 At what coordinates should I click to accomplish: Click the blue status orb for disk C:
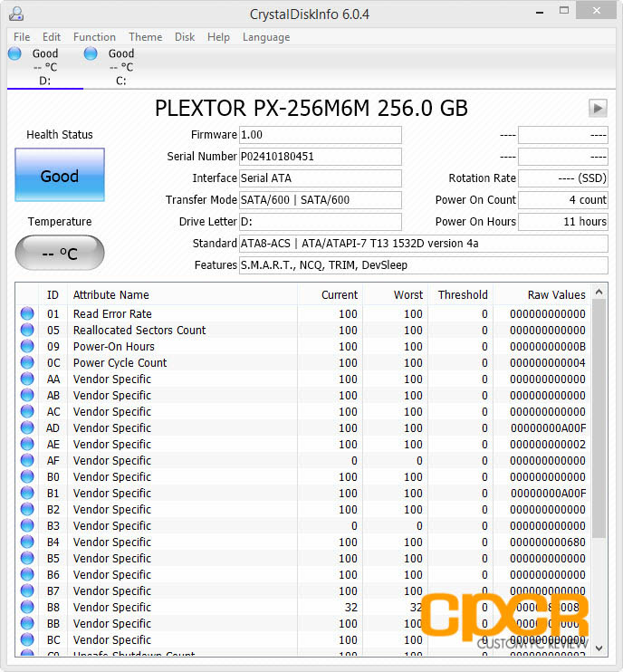(91, 53)
